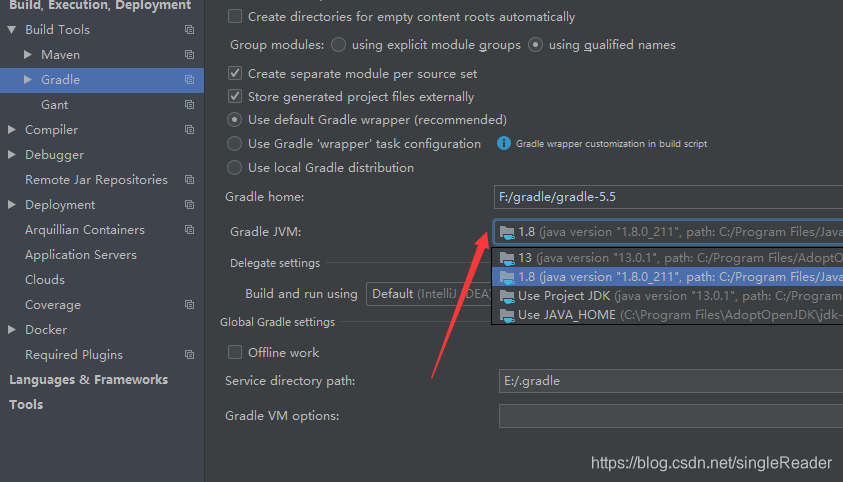
Task: Choose Use Project JDK option
Action: point(668,296)
